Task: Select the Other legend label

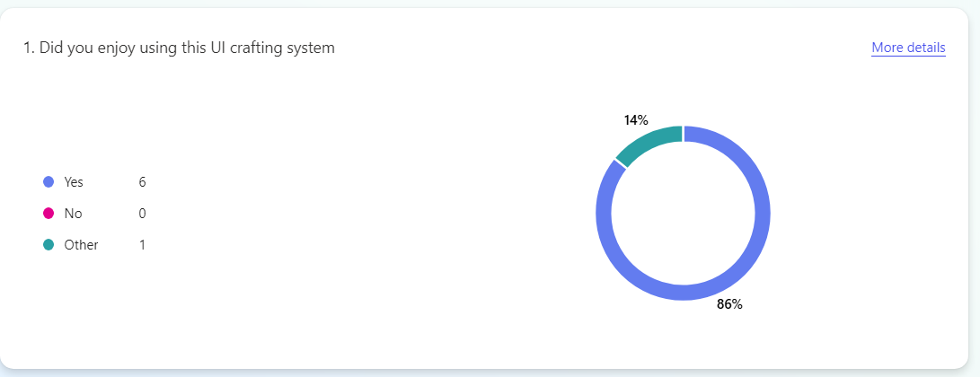Action: 81,245
